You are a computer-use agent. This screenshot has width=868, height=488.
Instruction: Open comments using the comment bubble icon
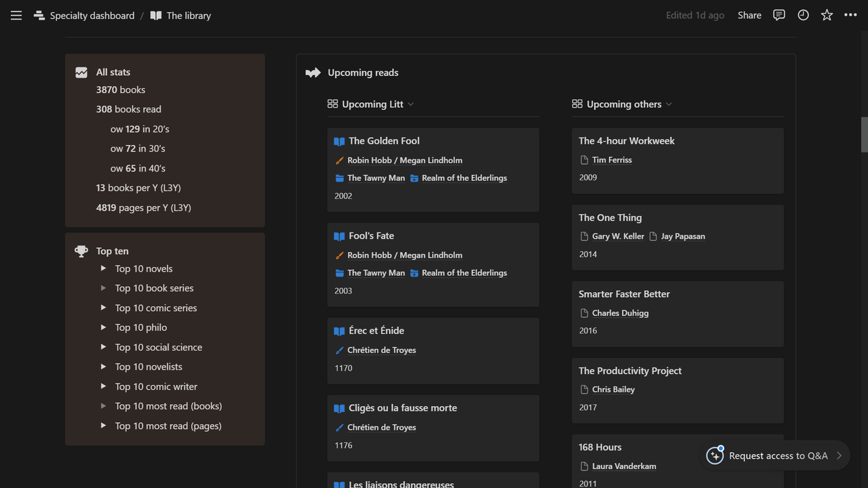pyautogui.click(x=778, y=15)
